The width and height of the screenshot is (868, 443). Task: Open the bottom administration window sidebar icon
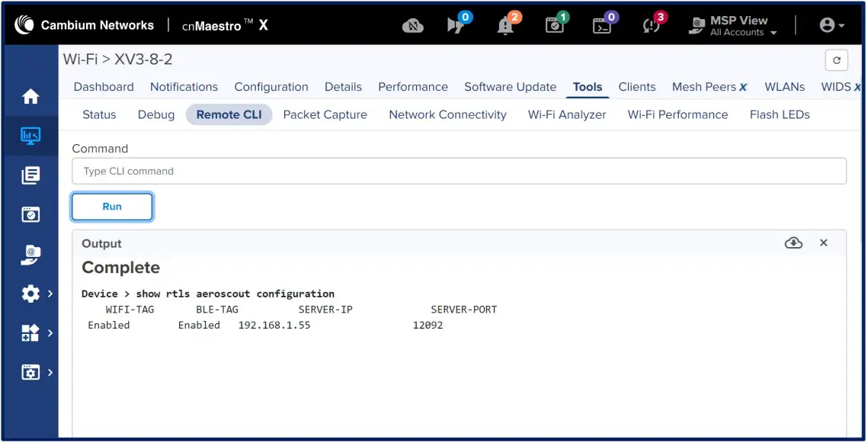tap(30, 372)
